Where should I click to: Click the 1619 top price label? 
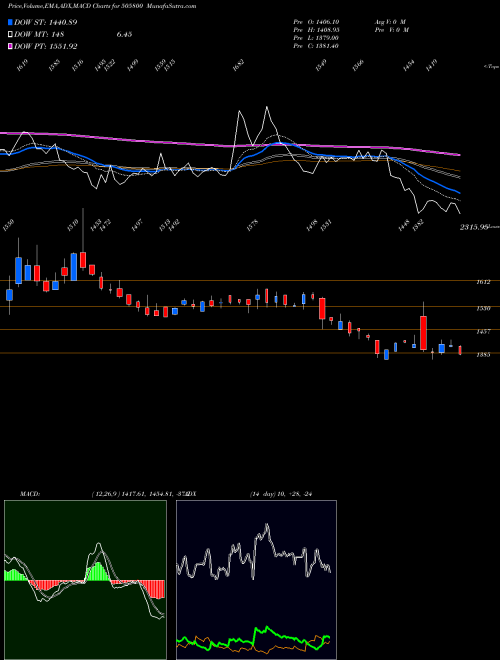22,65
